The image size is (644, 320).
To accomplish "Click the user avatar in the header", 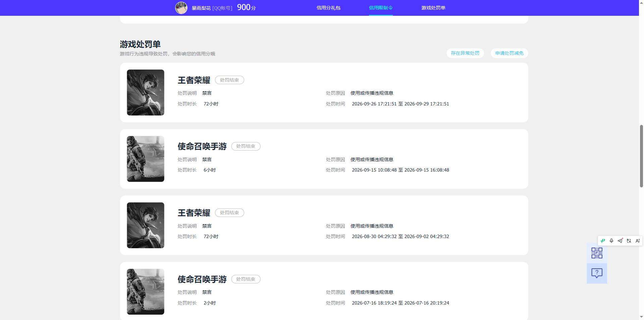I will click(181, 8).
